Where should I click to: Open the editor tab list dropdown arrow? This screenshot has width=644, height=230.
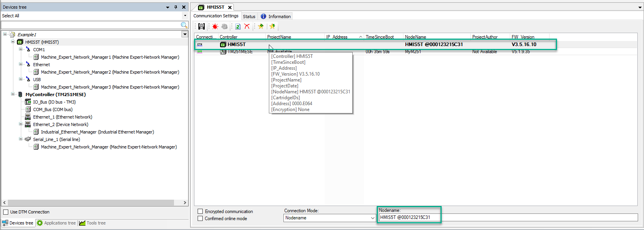640,7
